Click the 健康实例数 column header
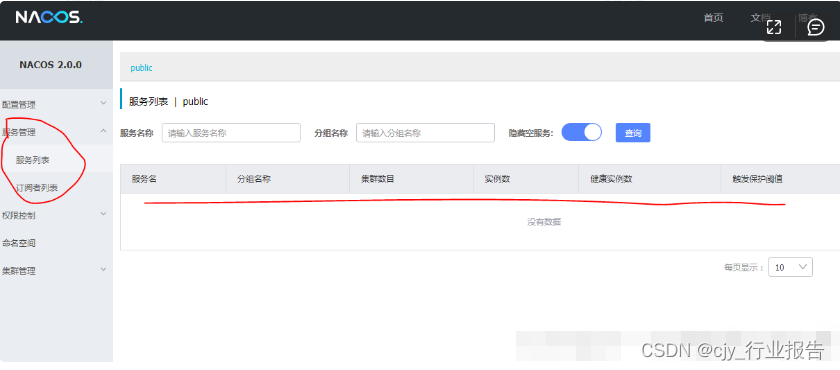 pyautogui.click(x=611, y=179)
